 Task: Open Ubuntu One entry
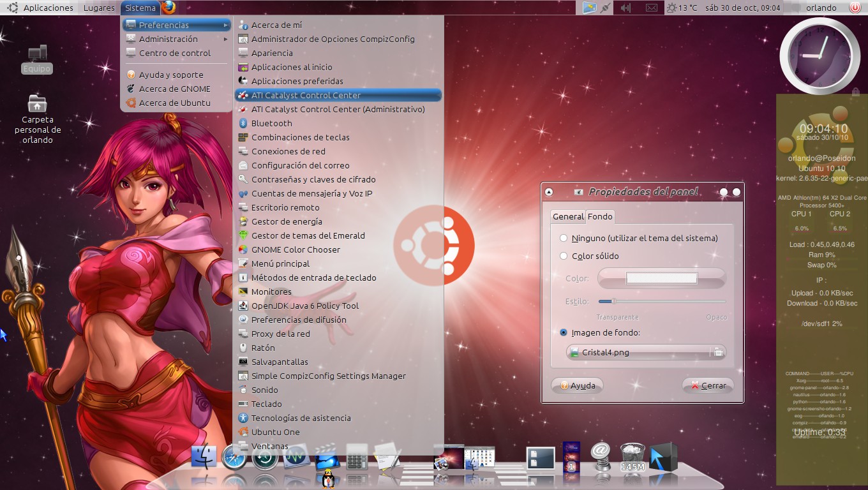[x=338, y=432]
